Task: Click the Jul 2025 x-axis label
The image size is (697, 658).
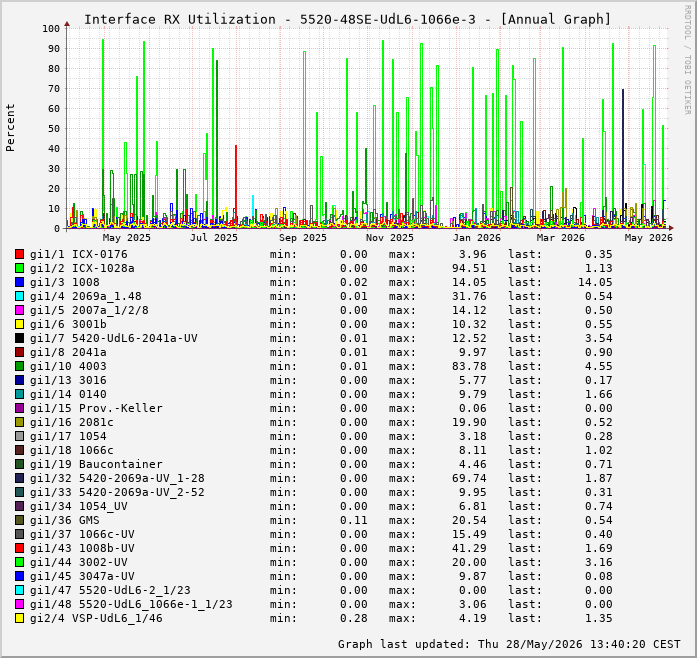Action: pos(214,237)
